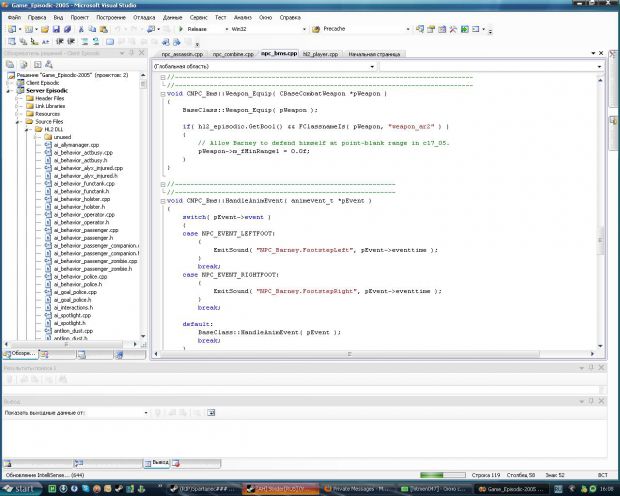Screen dimensions: 620x496
Task: Collapse the HandleAnimEvent function outline box
Action: point(163,201)
